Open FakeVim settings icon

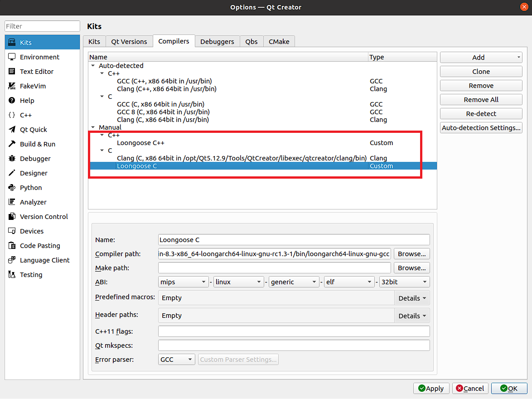coord(12,86)
